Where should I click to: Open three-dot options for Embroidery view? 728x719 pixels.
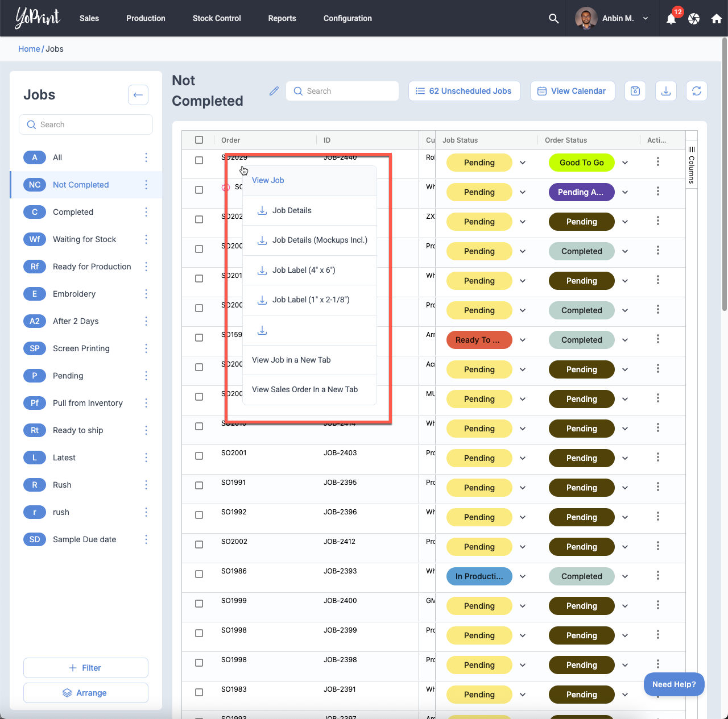click(x=146, y=294)
